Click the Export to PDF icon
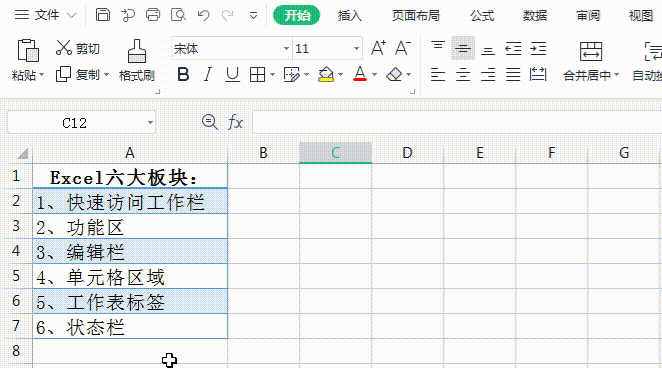Screen dimensions: 662x368 click(128, 15)
